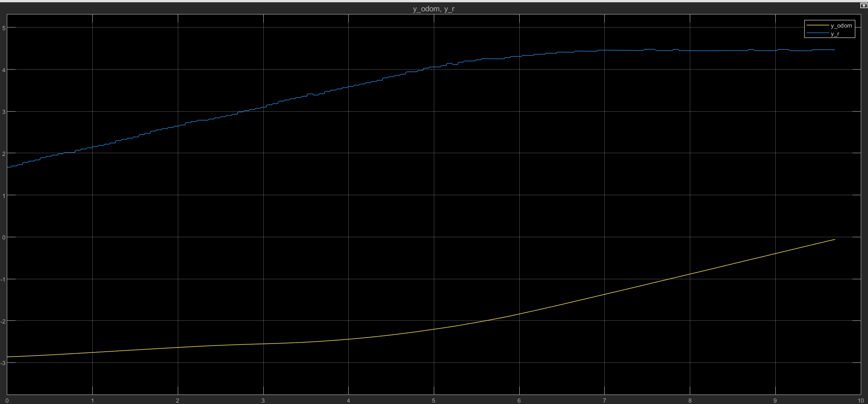Select the y-axis tick label 4
Screen dimensions: 868x404
pos(4,70)
